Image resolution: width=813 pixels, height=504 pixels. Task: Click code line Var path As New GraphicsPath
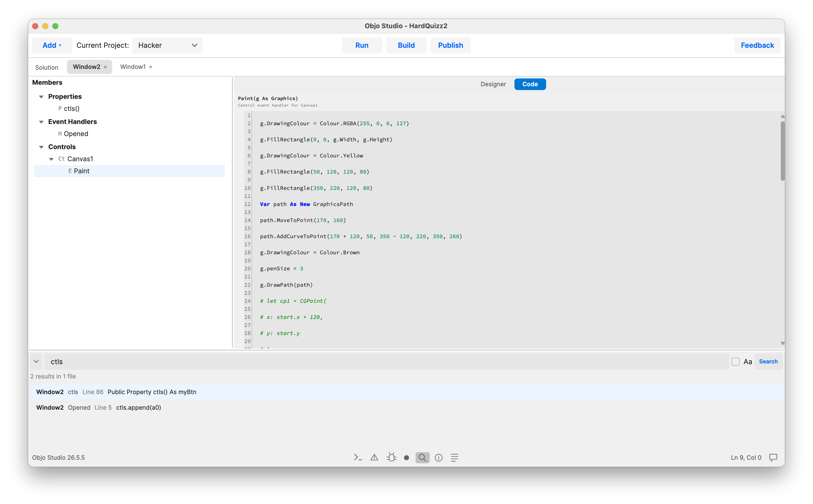[x=306, y=204]
